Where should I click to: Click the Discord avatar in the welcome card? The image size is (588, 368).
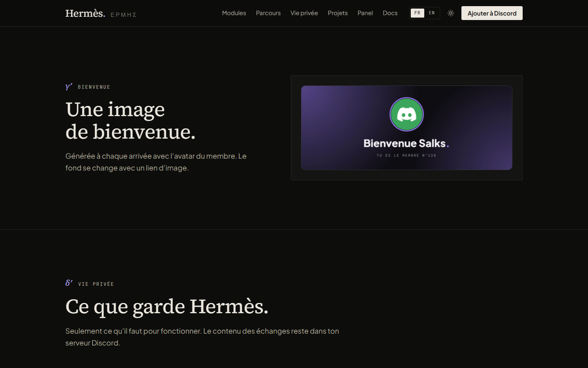[x=407, y=114]
